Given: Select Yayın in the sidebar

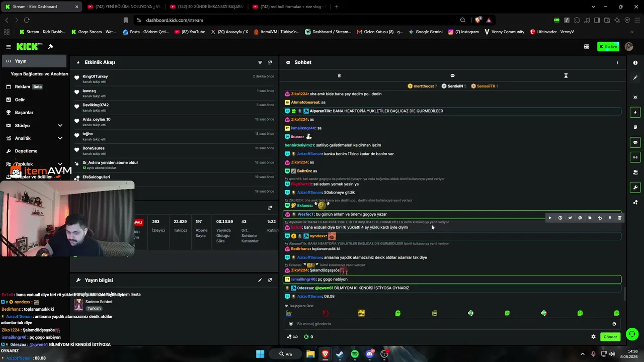Looking at the screenshot, I should [33, 61].
